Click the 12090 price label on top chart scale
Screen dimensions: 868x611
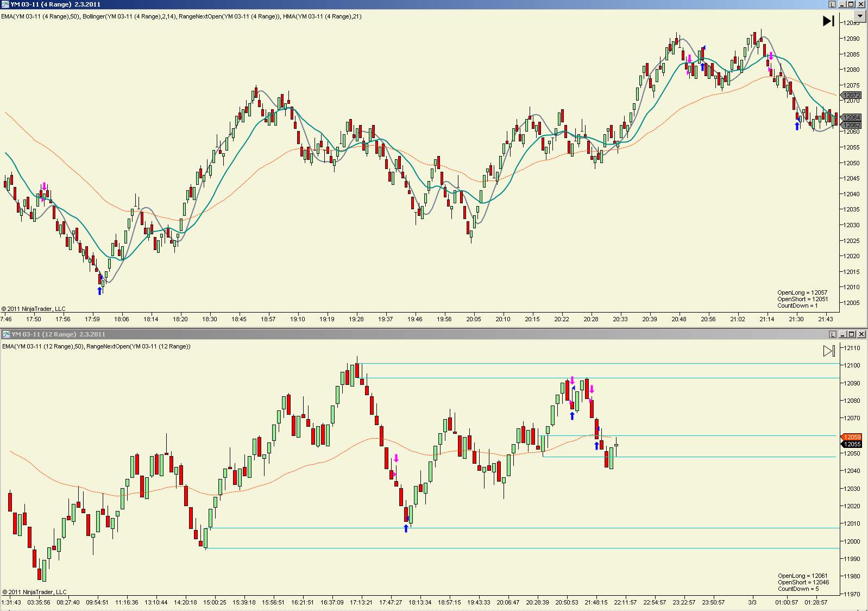point(851,39)
